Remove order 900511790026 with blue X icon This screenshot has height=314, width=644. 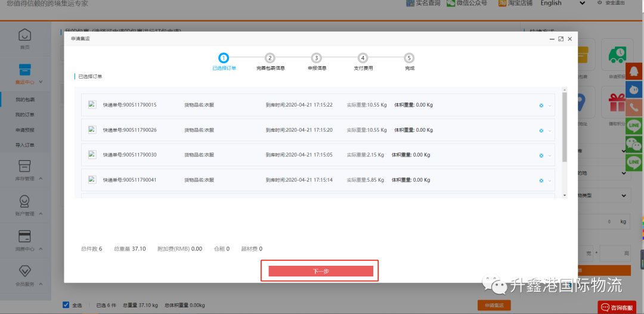(x=541, y=130)
